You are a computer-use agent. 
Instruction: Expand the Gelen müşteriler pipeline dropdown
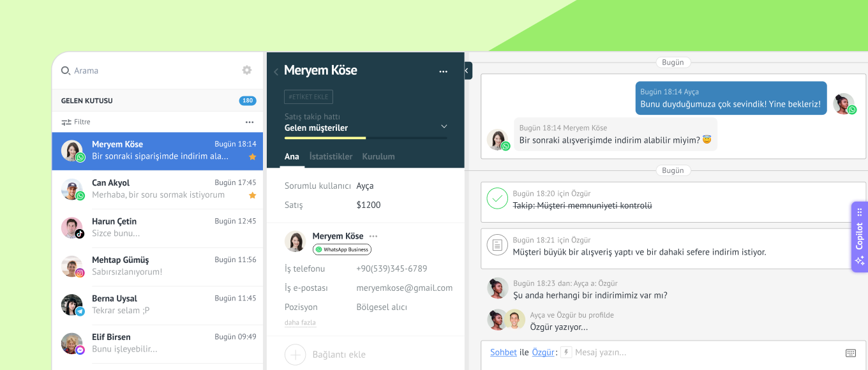pyautogui.click(x=444, y=126)
